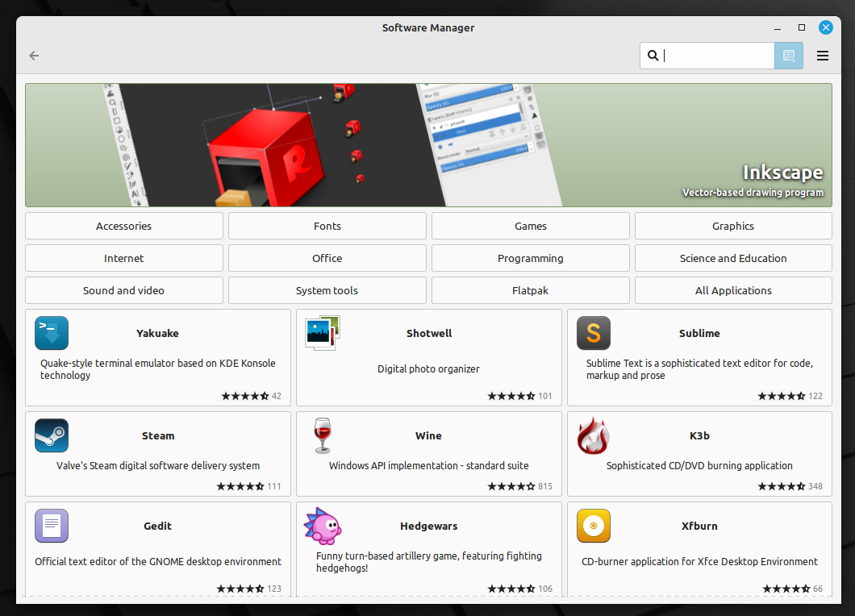Maximize the Software Manager window
Image resolution: width=855 pixels, height=616 pixels.
click(x=802, y=27)
